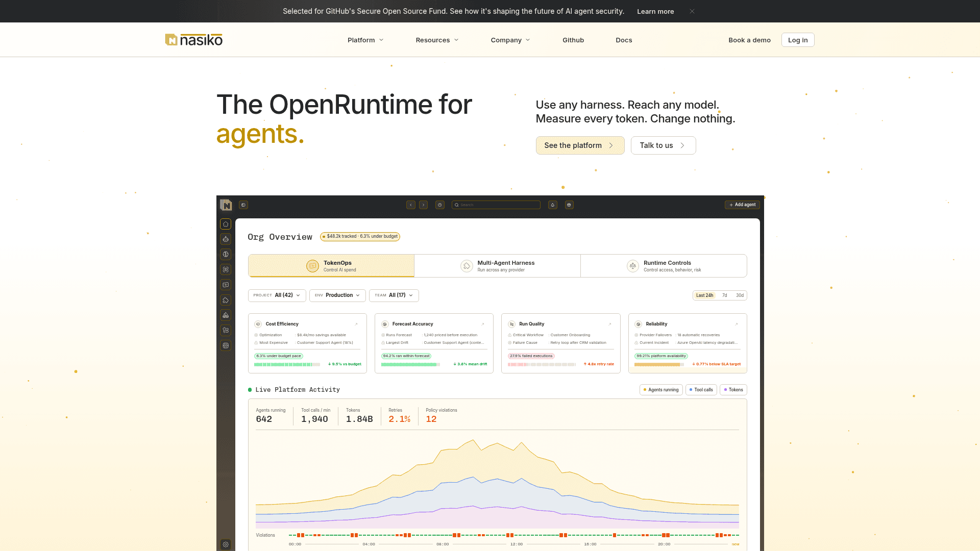Go forward with the dashboard right arrow
The width and height of the screenshot is (980, 551).
pyautogui.click(x=423, y=205)
